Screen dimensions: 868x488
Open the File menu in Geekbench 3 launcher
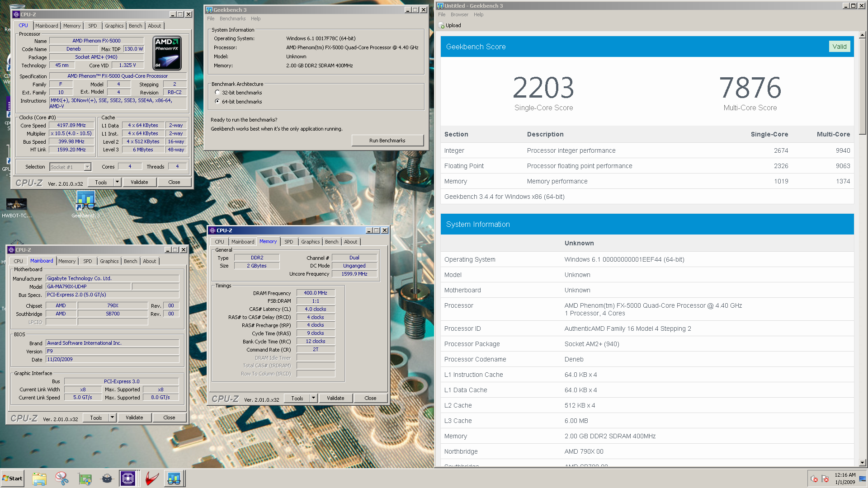pos(211,19)
